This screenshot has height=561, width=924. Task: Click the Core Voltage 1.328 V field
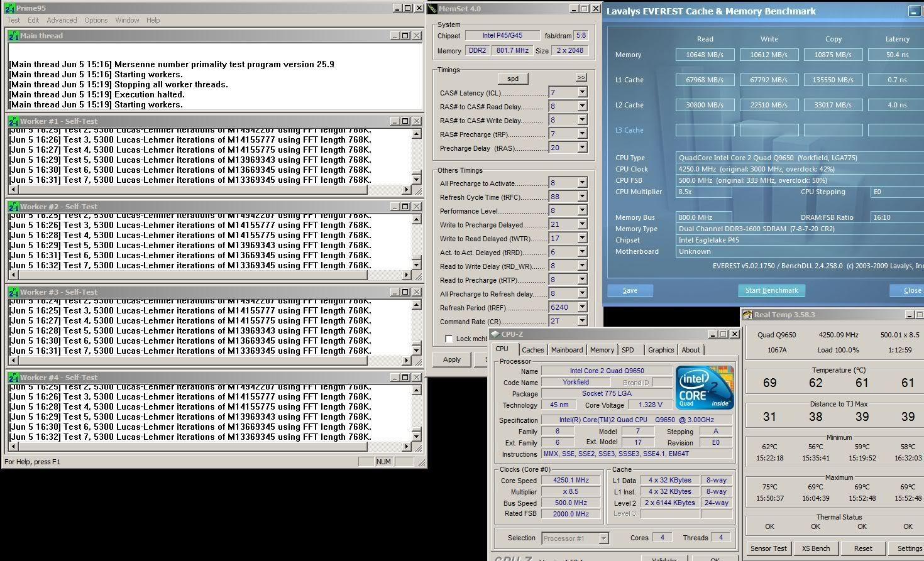(x=651, y=405)
